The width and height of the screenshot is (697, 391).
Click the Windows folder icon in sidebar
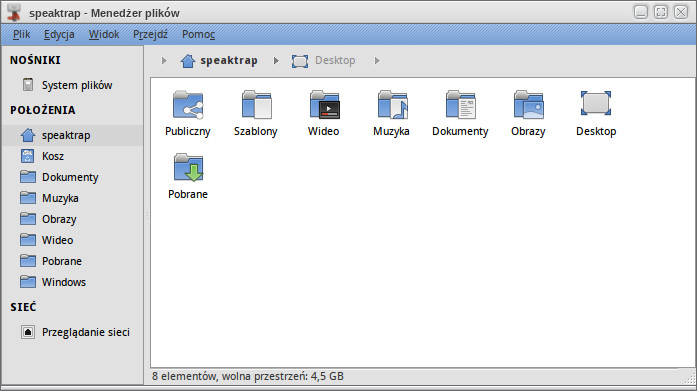click(x=28, y=282)
